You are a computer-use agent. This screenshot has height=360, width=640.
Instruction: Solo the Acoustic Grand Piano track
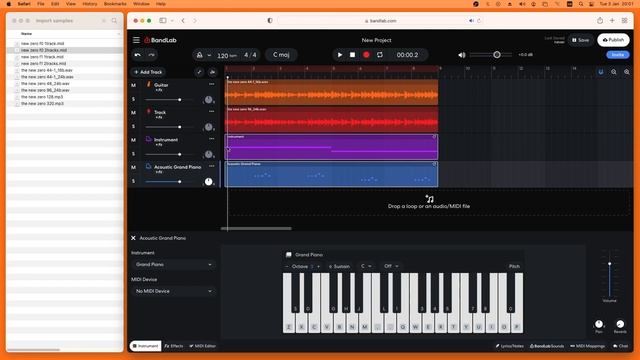[133, 181]
